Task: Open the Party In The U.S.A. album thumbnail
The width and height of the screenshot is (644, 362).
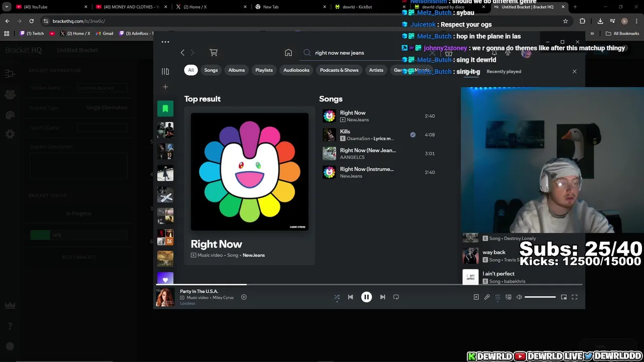Action: pos(165,297)
